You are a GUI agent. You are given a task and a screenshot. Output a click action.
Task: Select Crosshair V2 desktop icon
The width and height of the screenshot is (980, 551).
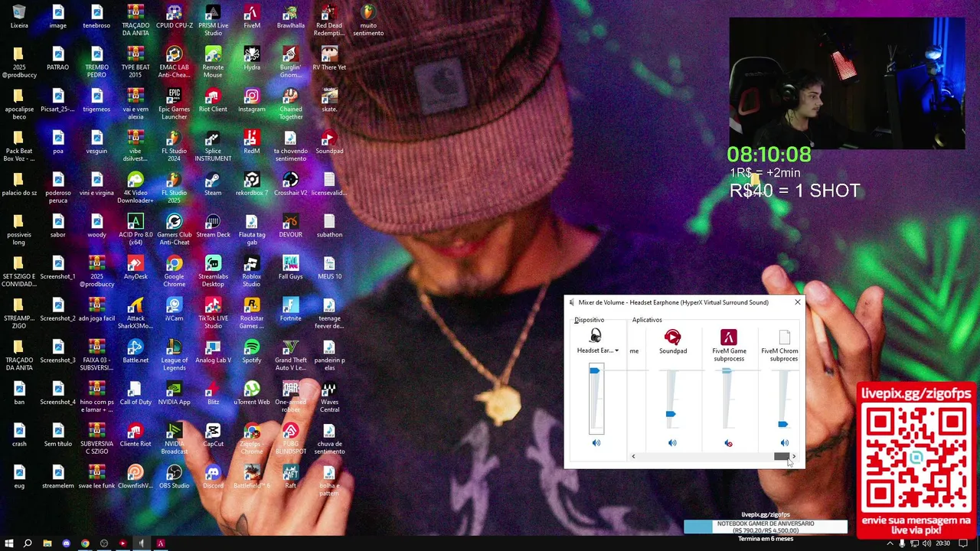point(290,184)
